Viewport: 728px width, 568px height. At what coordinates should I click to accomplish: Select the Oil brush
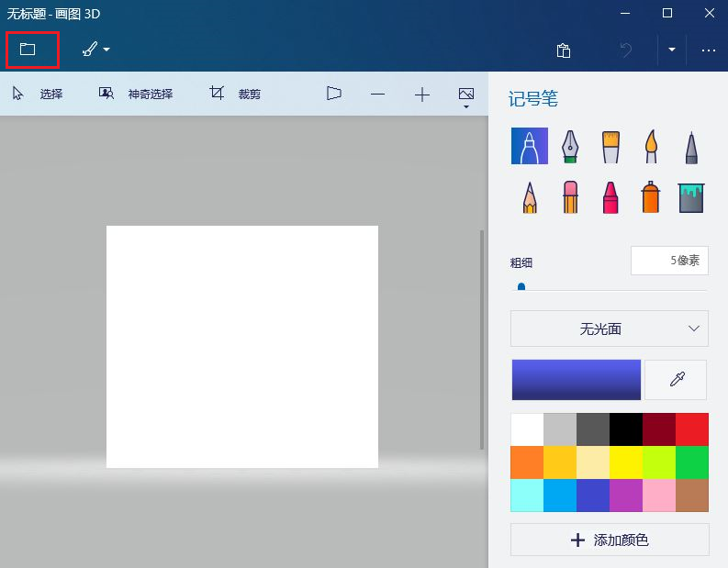(x=610, y=147)
